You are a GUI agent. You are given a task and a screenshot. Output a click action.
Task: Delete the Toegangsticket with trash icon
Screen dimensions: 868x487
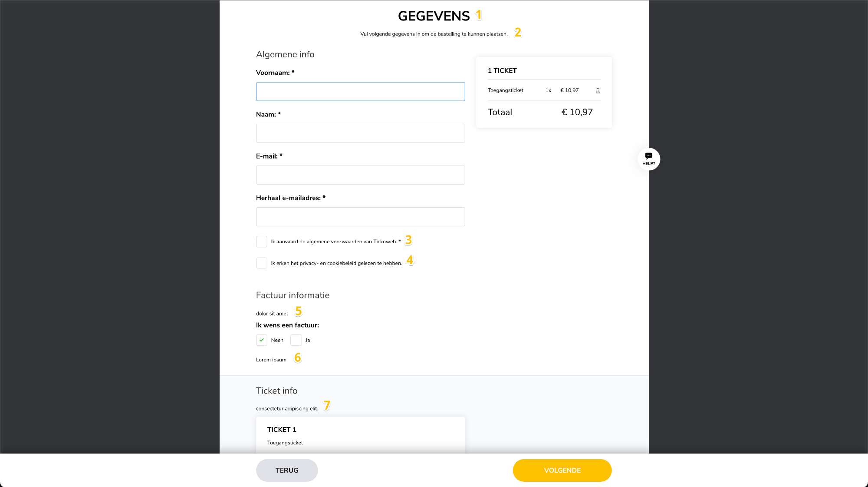click(x=598, y=90)
